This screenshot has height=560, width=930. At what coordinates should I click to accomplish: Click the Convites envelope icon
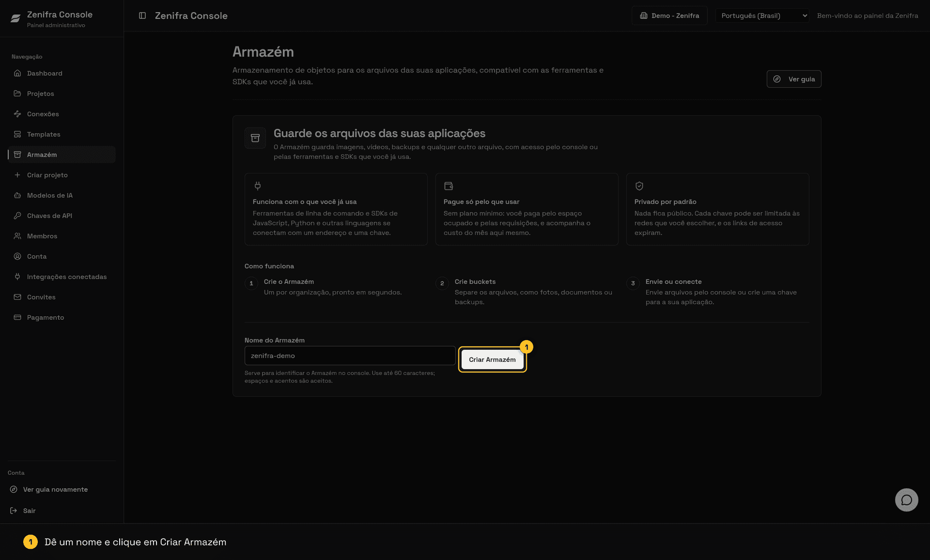17,297
